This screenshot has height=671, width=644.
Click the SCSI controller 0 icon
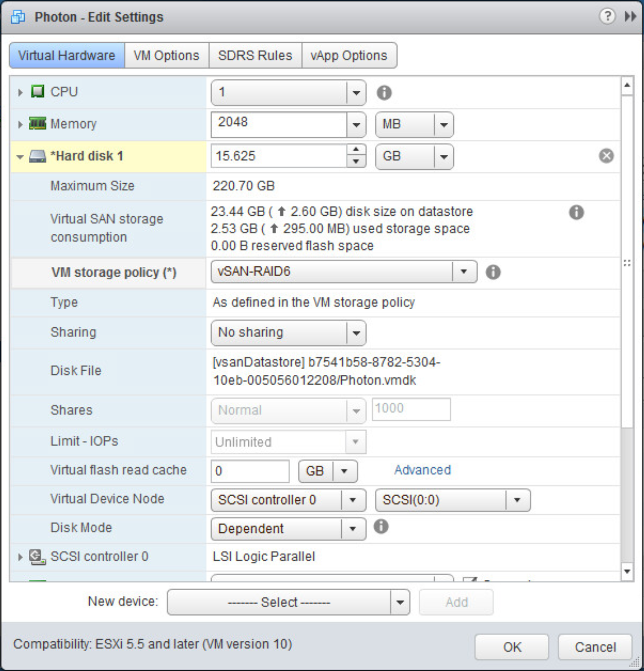37,557
